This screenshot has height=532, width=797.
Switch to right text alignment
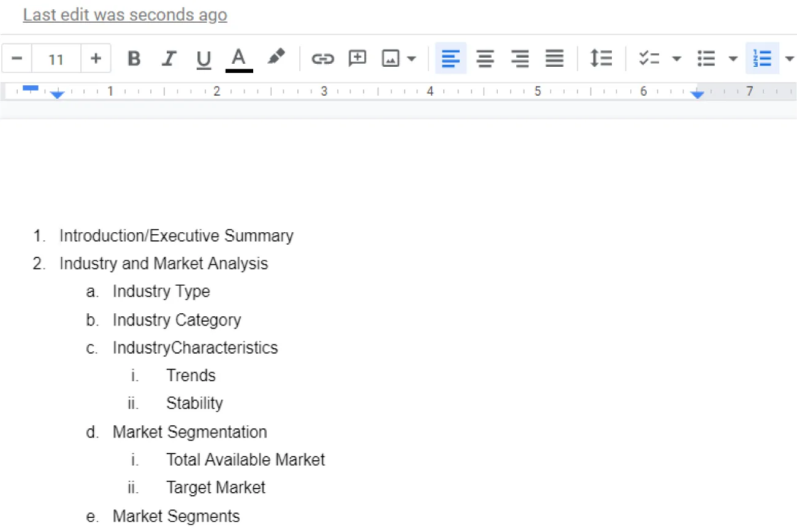coord(520,58)
